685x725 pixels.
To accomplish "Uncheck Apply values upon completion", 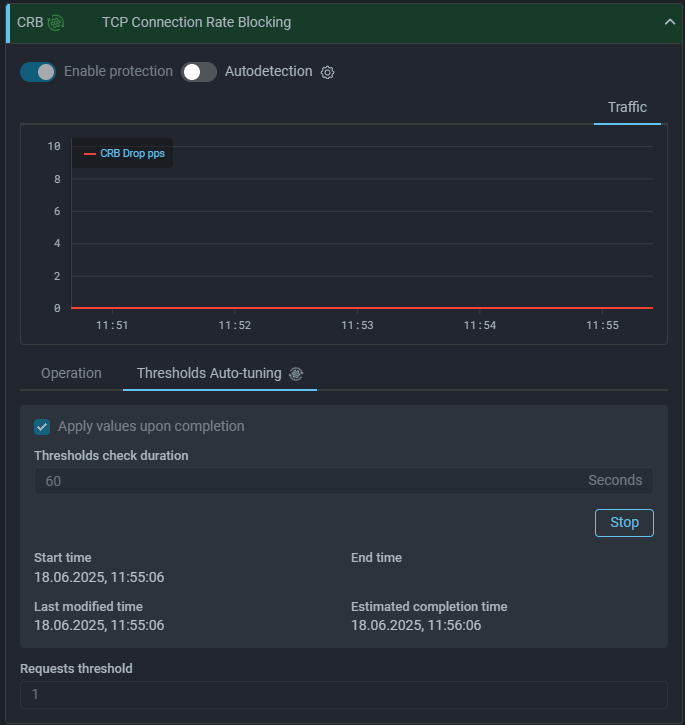I will 42,427.
